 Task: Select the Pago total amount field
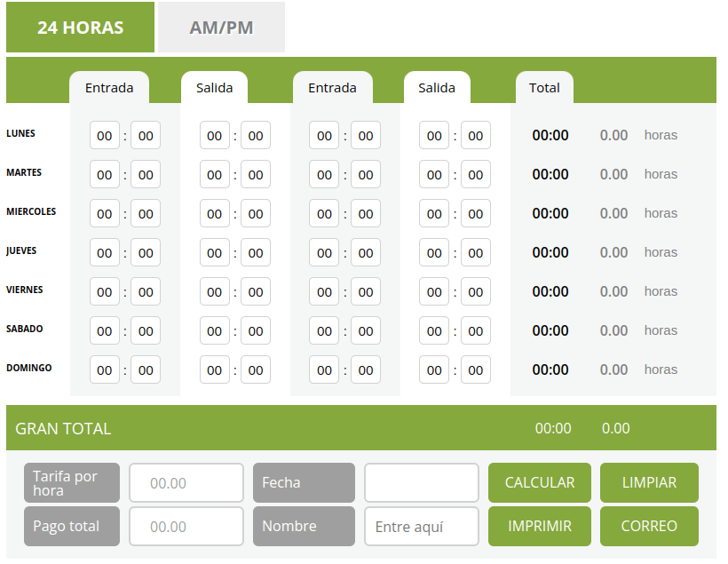(186, 526)
